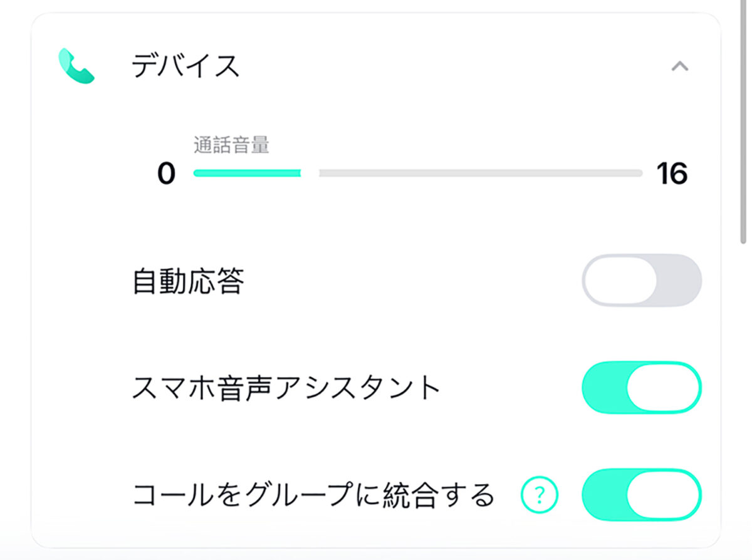Enable the 自動応答 toggle

tap(641, 280)
